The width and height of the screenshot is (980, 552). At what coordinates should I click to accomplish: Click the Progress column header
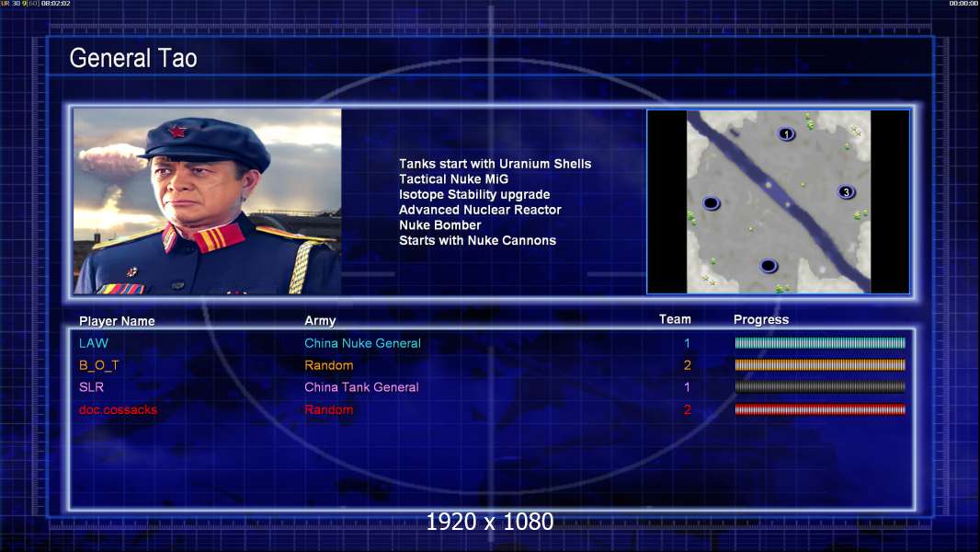point(761,319)
